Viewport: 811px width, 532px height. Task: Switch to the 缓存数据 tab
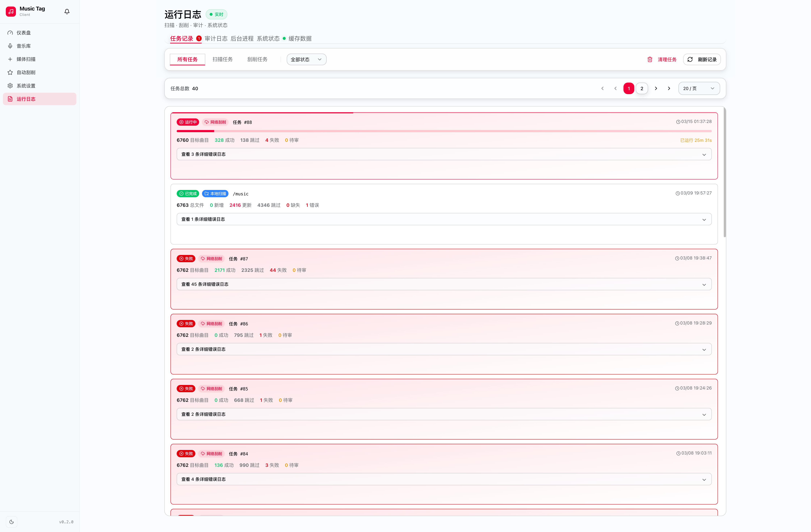[x=300, y=39]
